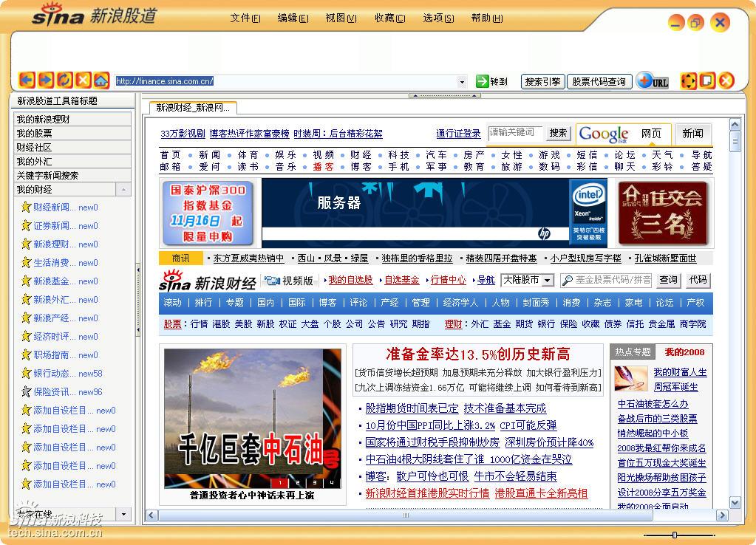Add a bookmark with the +URL icon
The image size is (756, 545).
click(x=653, y=80)
